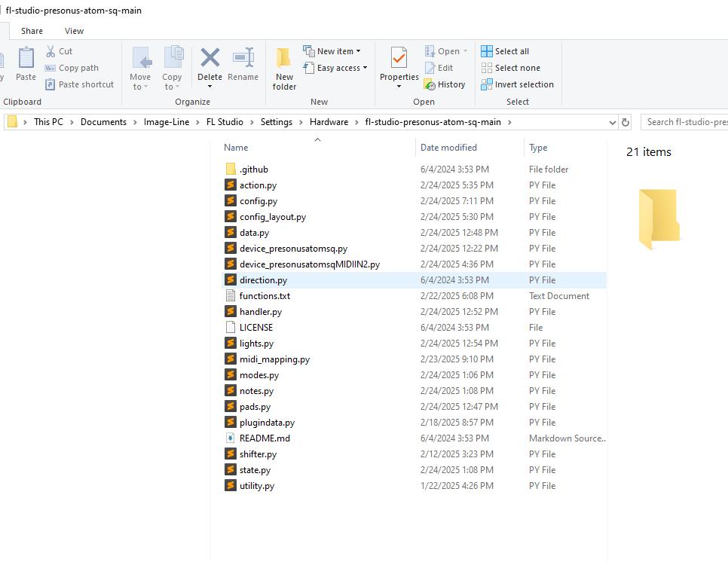The image size is (728, 562).
Task: Click the search box for this folder
Action: pyautogui.click(x=684, y=122)
